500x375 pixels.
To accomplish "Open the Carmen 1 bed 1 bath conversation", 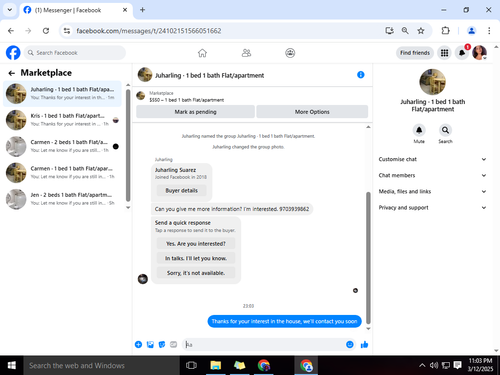I will pos(62,173).
